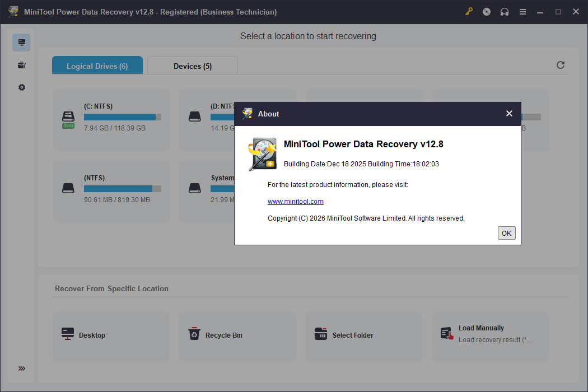Select the unnamed (NTFS) partition disk icon
Viewport: 588px width, 392px height.
point(68,188)
